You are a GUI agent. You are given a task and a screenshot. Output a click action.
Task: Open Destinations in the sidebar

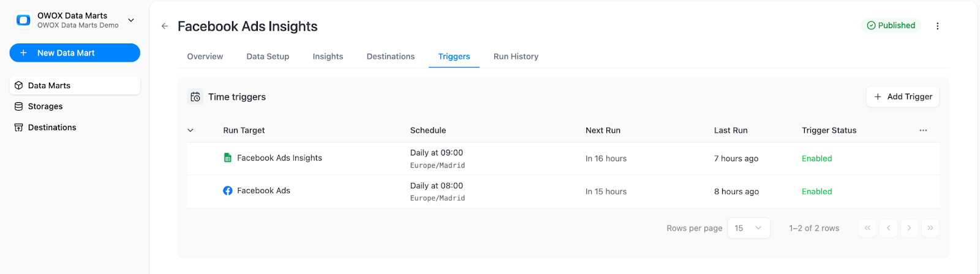click(x=75, y=127)
